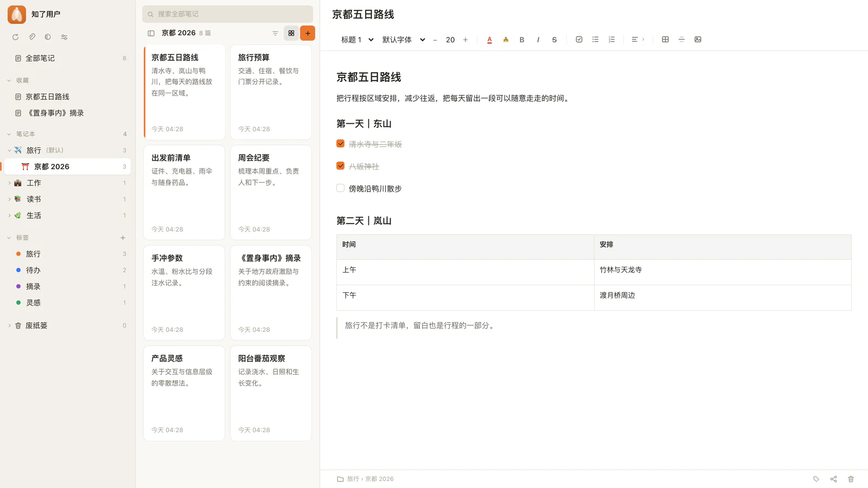Expand the 生活 notebook
This screenshot has height=488, width=868.
9,215
